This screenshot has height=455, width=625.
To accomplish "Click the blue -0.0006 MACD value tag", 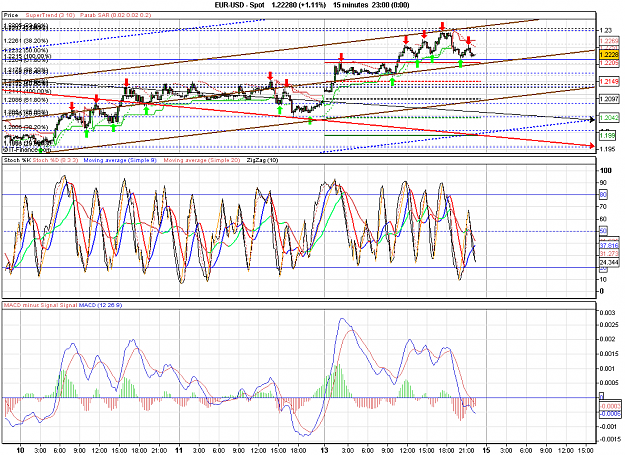I will 610,414.
